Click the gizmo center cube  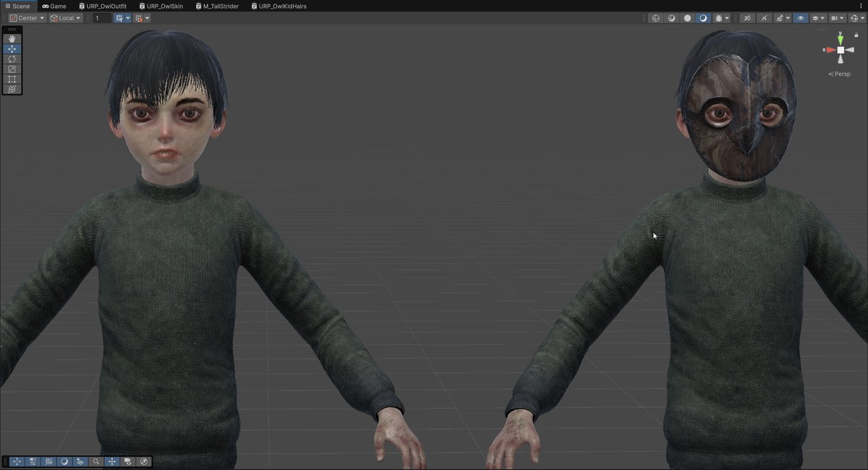point(841,50)
